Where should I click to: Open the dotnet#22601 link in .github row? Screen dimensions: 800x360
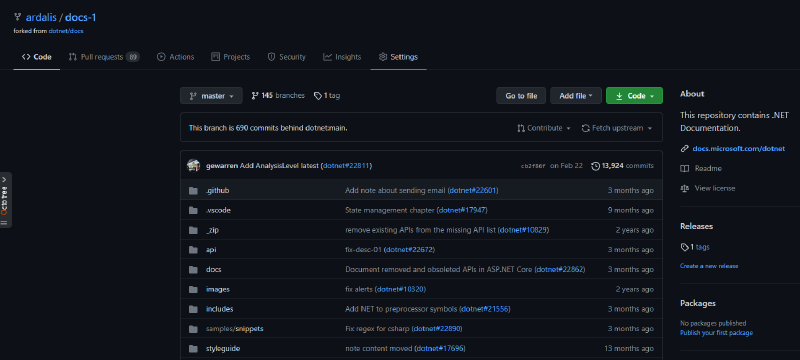pyautogui.click(x=473, y=191)
